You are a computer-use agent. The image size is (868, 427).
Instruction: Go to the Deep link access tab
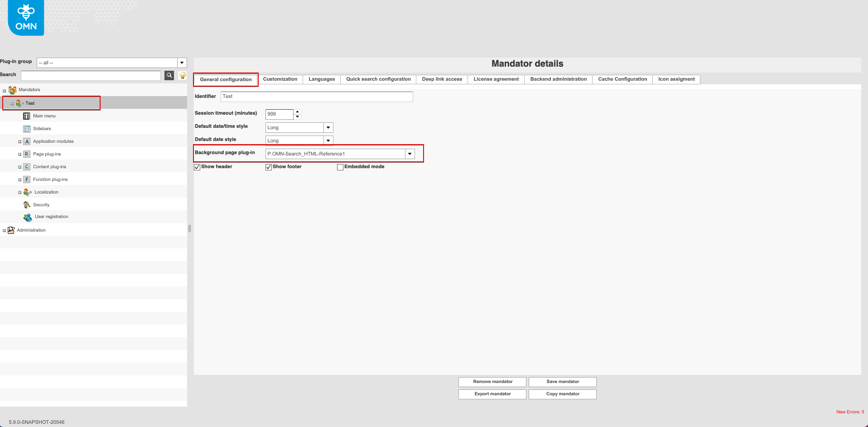coord(442,79)
